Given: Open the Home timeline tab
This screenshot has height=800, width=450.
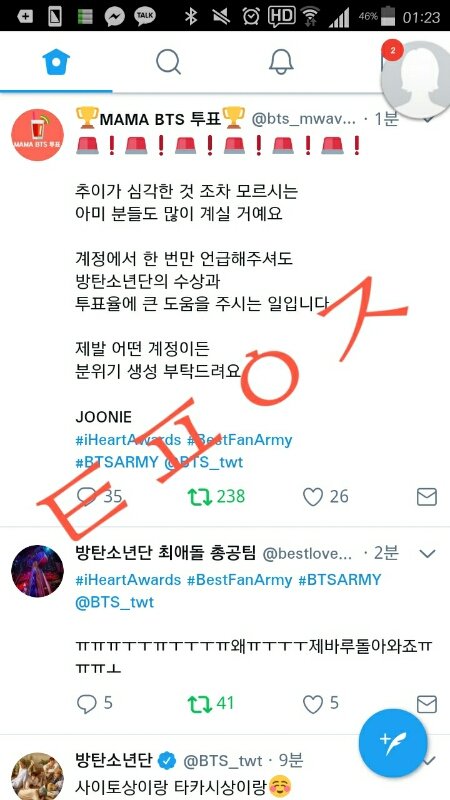Looking at the screenshot, I should tap(56, 62).
